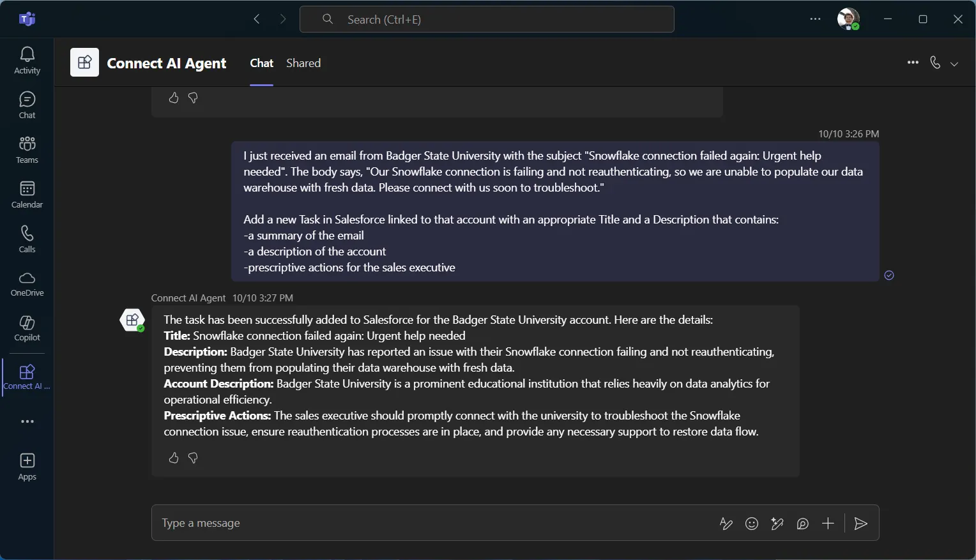Send the message with arrow icon
Viewport: 976px width, 560px height.
(860, 524)
